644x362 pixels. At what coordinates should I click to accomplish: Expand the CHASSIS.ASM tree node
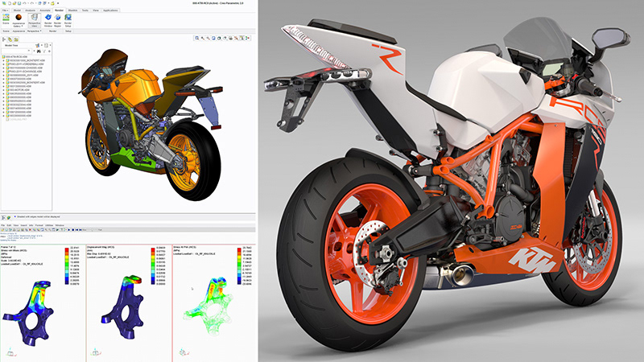click(4, 68)
